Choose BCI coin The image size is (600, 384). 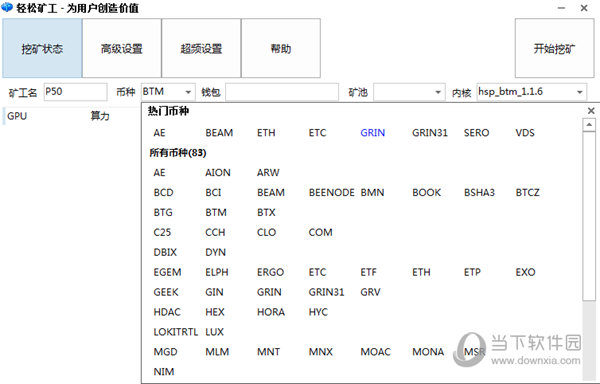tap(213, 192)
